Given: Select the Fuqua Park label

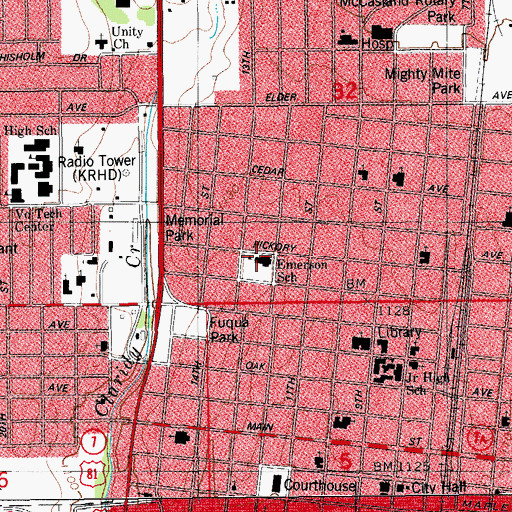Looking at the screenshot, I should point(229,330).
